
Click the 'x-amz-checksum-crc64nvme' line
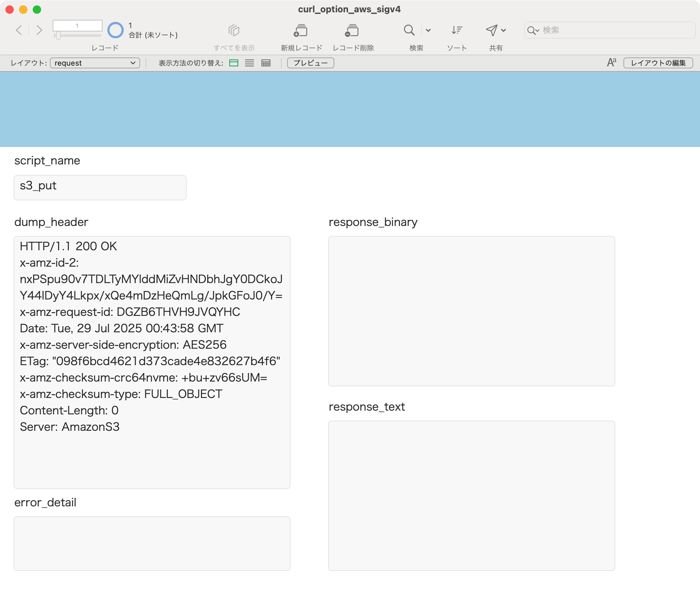(x=144, y=377)
